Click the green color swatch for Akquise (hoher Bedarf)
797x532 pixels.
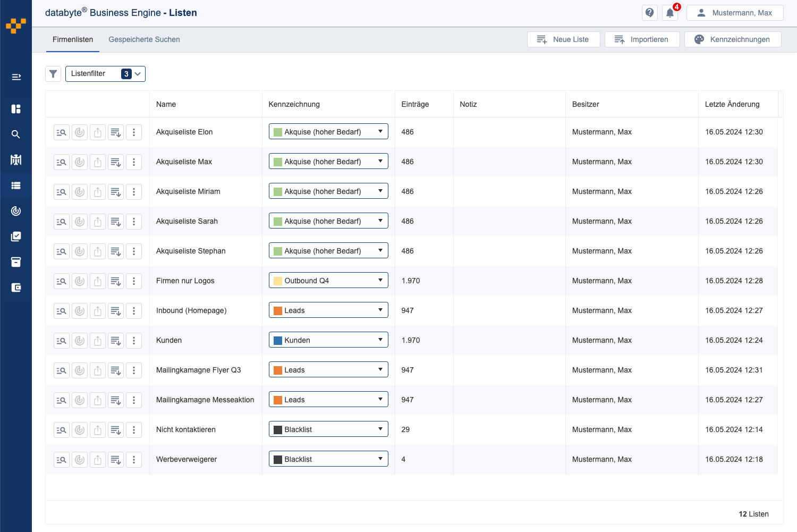pos(277,131)
